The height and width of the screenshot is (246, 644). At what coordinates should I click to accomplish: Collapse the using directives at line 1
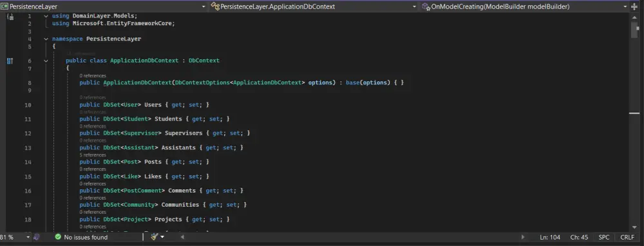(46, 16)
